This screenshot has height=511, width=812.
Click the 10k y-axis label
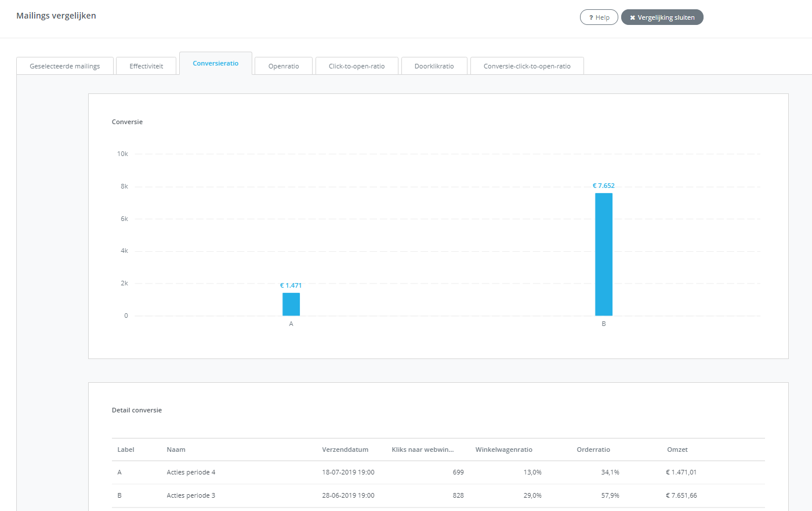122,154
